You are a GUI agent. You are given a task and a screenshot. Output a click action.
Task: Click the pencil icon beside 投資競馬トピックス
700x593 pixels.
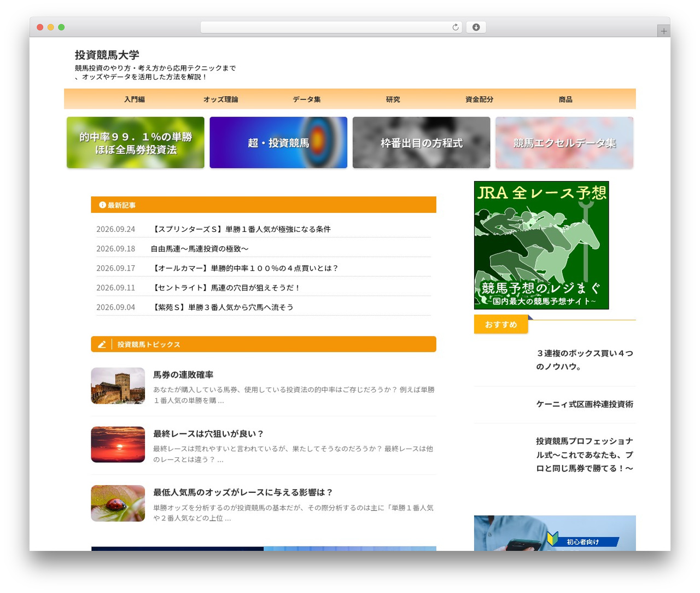[102, 345]
